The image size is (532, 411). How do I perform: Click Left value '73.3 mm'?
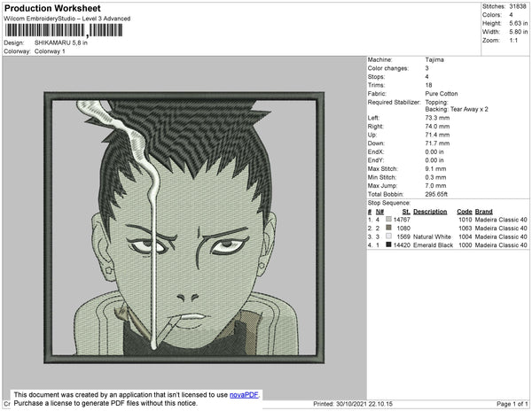point(437,118)
